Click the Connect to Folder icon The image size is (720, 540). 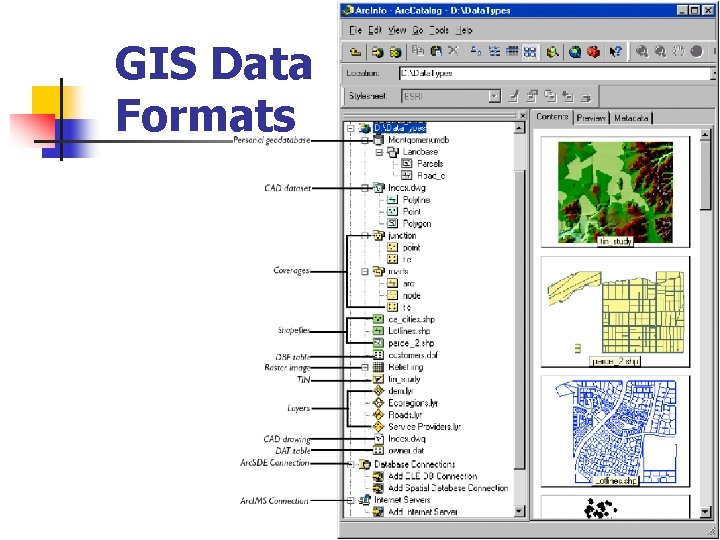tap(378, 52)
